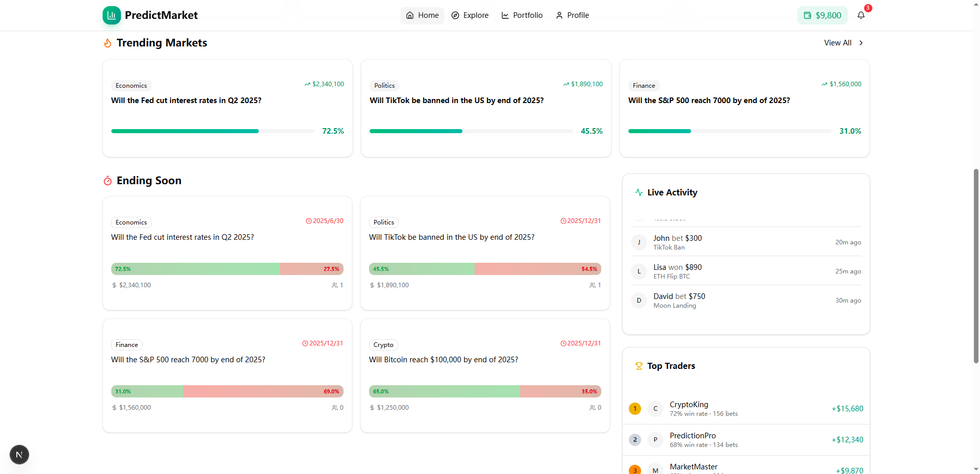Open the notifications bell
Screen dimensions: 980x474
click(861, 15)
